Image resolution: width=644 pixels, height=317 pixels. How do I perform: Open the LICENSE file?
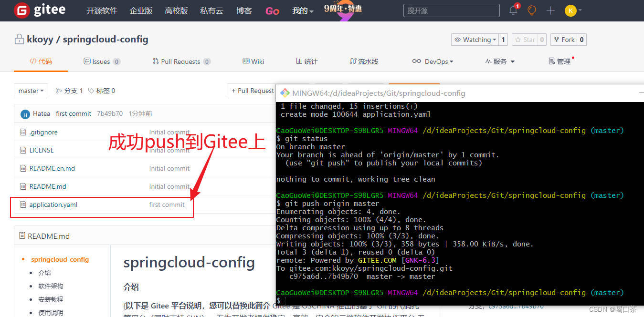[42, 150]
